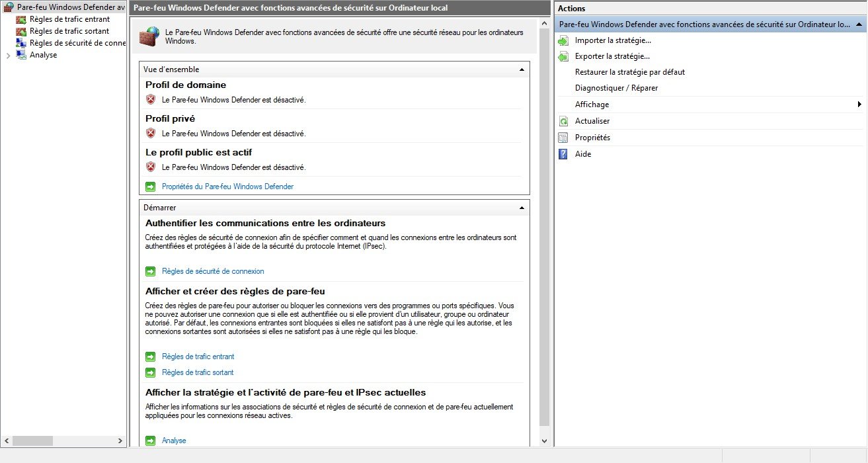Choose Importer la stratégie action

coord(613,40)
